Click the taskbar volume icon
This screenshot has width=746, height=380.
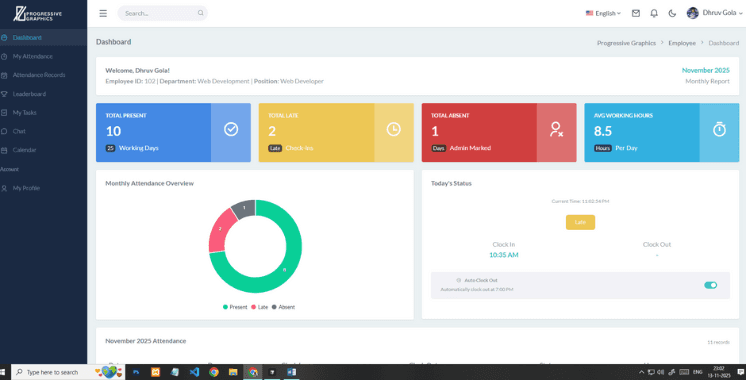pos(660,372)
